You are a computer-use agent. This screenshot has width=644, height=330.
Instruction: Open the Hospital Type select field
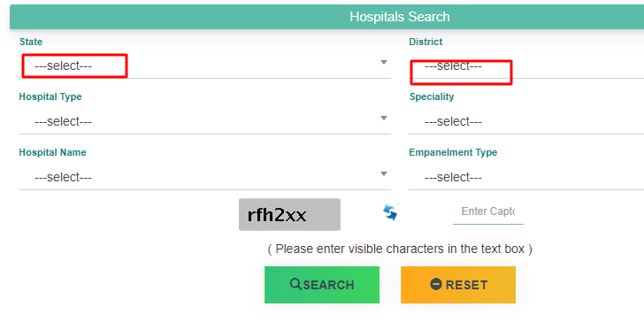click(204, 121)
